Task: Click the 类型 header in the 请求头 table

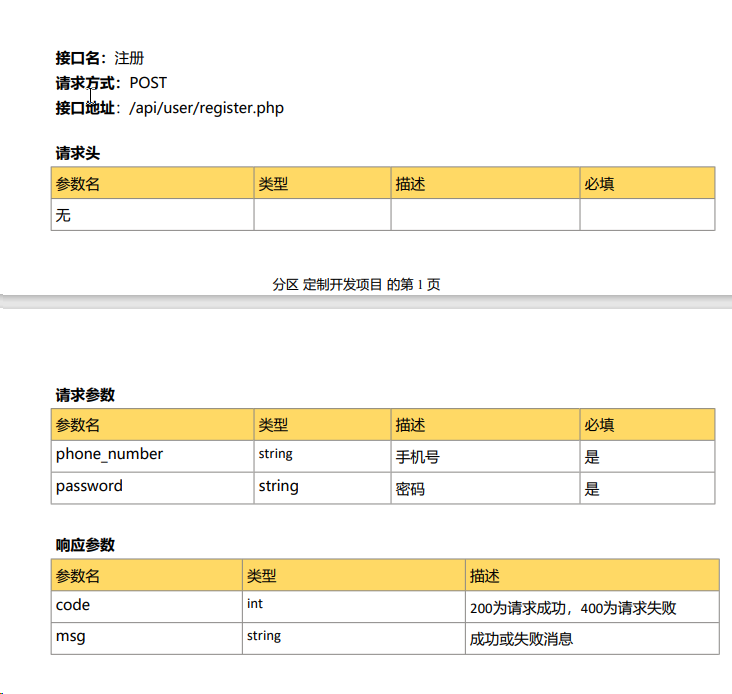Action: click(x=323, y=183)
